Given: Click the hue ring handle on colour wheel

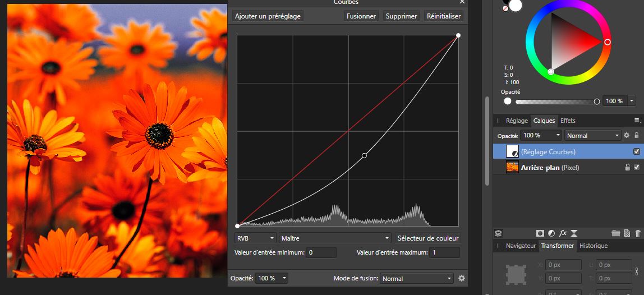Looking at the screenshot, I should (608, 42).
